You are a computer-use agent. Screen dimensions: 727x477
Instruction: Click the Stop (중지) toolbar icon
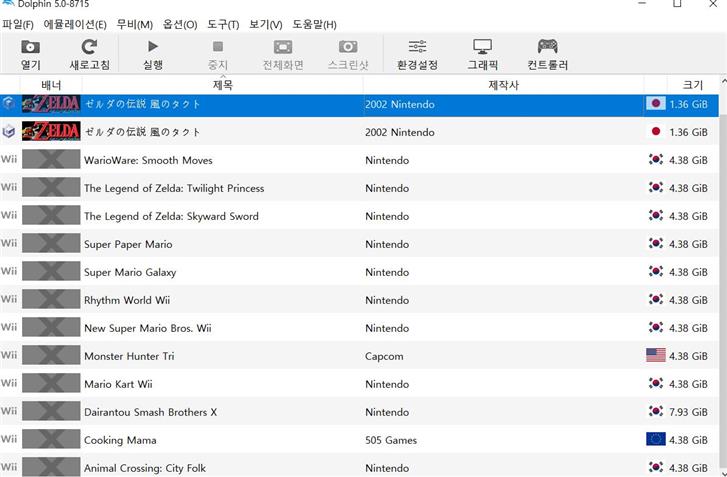point(217,46)
